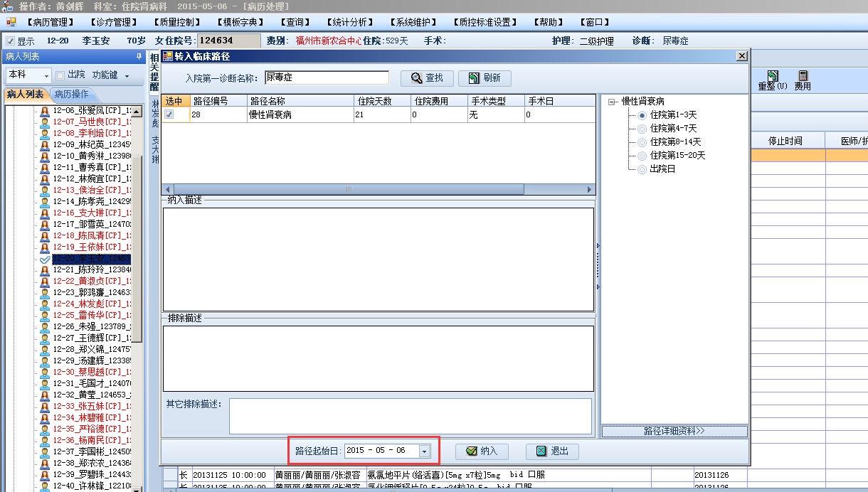Select 住院第4-7天 radio option

click(x=642, y=128)
